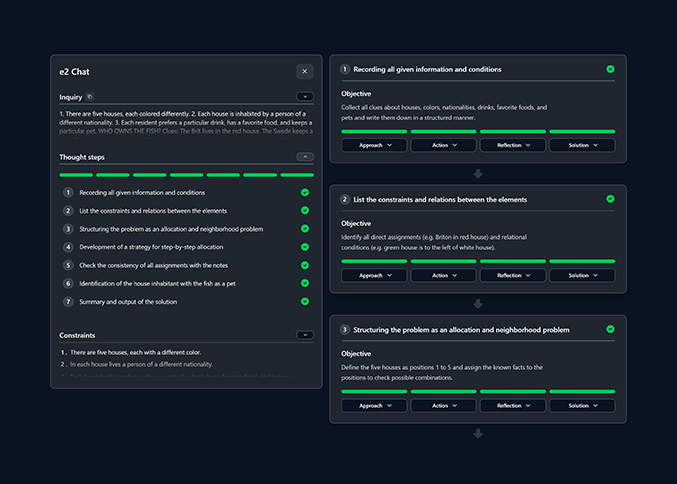The width and height of the screenshot is (677, 484).
Task: Click the copy icon next to Inquiry
Action: tap(89, 97)
